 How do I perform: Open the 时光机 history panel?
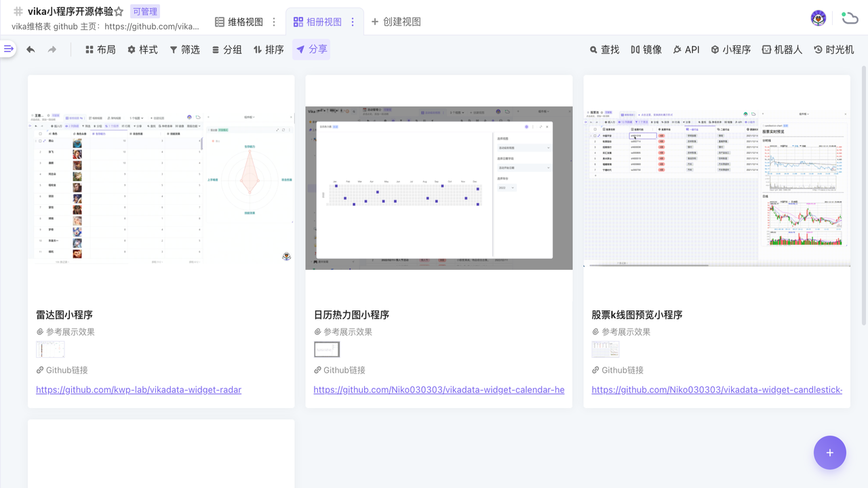[x=833, y=49]
